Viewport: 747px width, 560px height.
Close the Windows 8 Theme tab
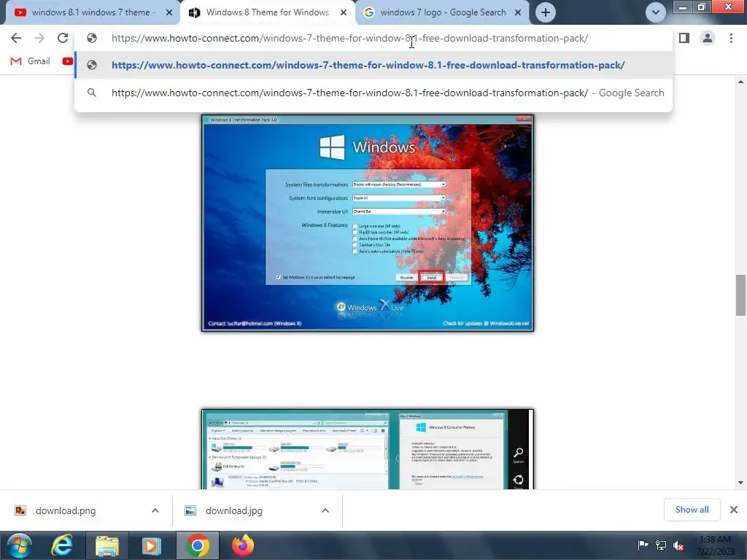pos(344,13)
